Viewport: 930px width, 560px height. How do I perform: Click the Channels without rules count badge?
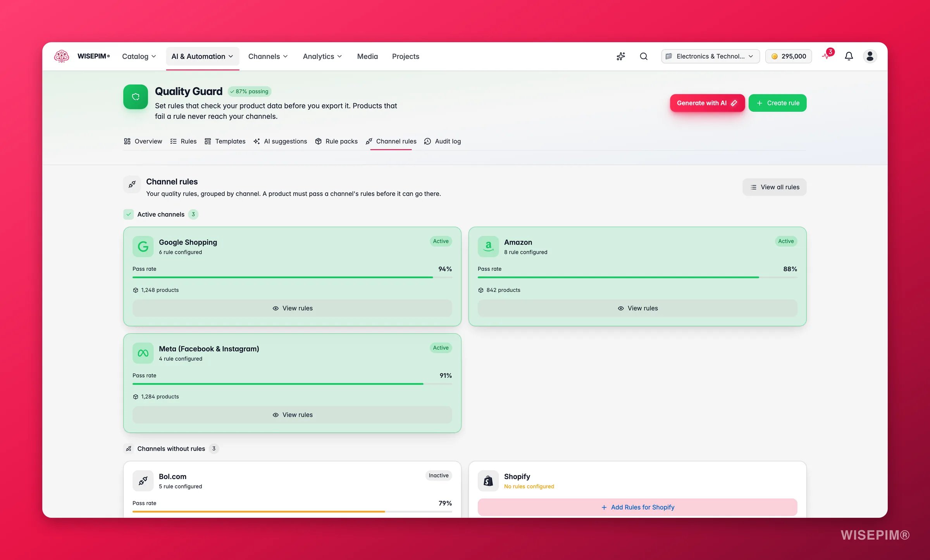[x=214, y=449]
